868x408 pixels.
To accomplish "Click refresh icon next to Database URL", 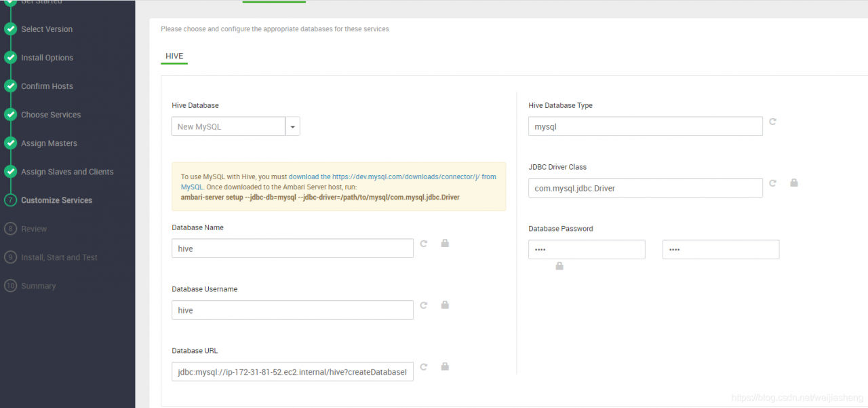I will 424,367.
